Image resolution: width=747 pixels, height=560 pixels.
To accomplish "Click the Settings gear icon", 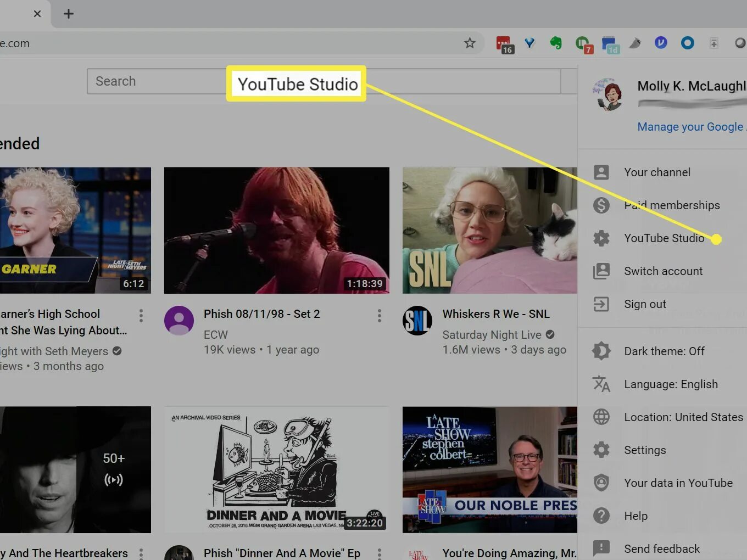I will click(x=601, y=450).
